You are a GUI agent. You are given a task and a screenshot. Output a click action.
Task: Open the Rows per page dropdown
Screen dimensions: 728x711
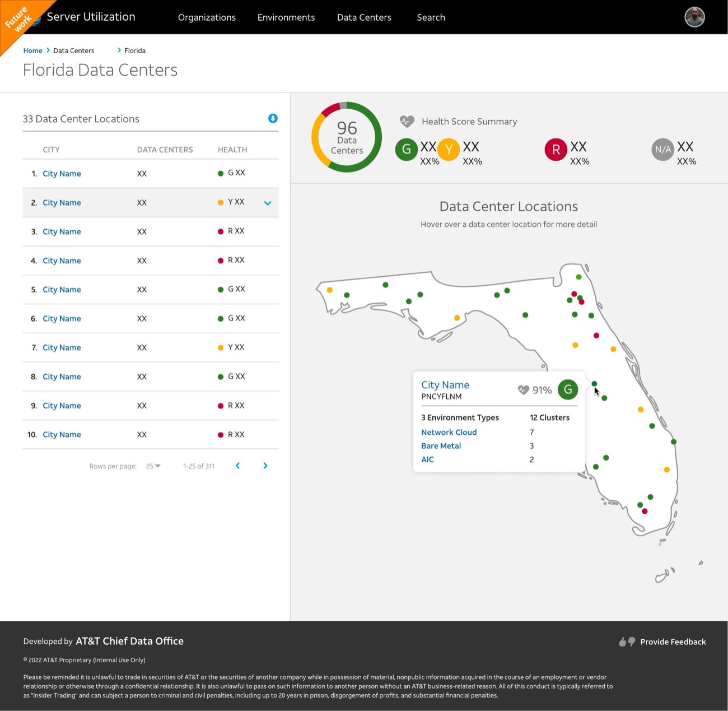coord(153,466)
